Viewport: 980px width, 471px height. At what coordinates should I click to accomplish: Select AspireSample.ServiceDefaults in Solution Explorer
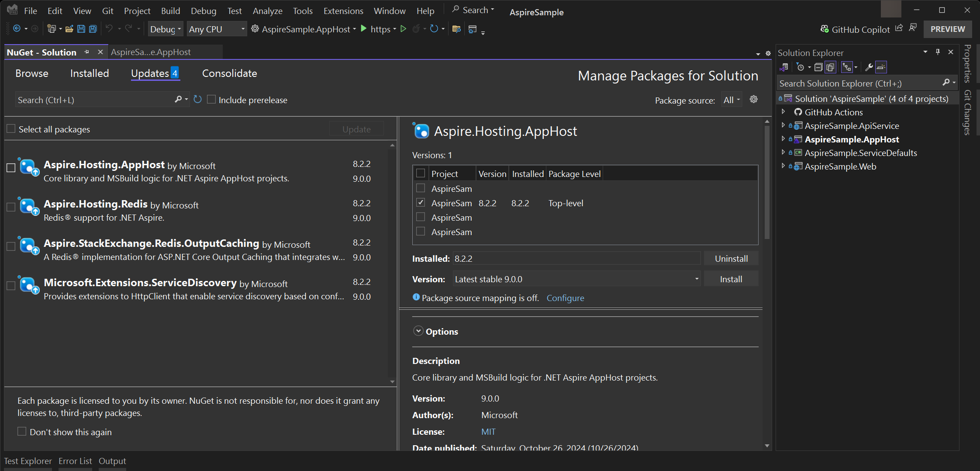pos(860,152)
